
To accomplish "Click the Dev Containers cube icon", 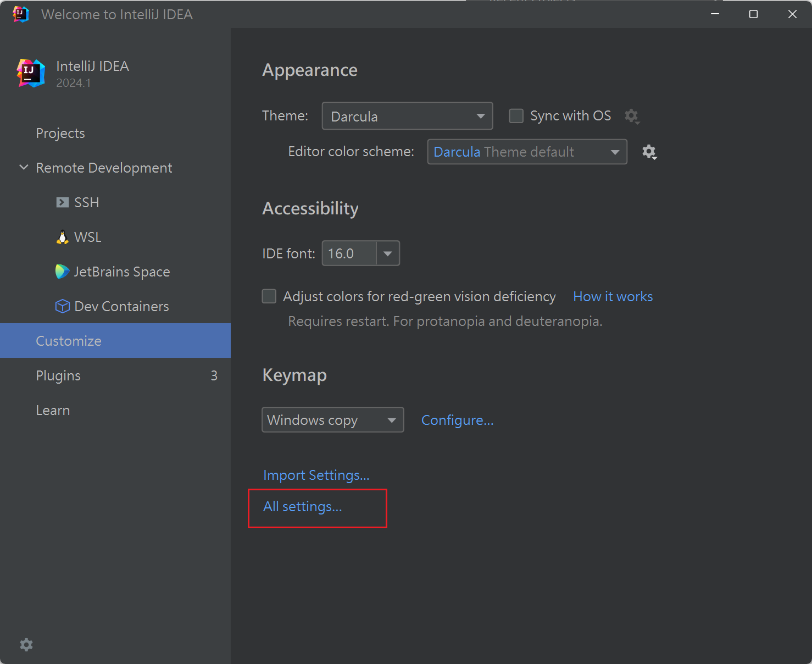I will (63, 306).
